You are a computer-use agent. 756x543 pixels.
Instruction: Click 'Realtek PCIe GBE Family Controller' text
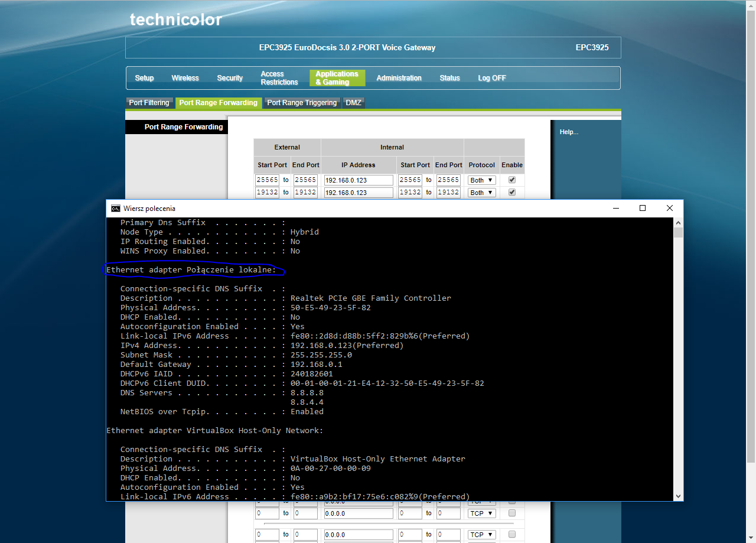(371, 298)
